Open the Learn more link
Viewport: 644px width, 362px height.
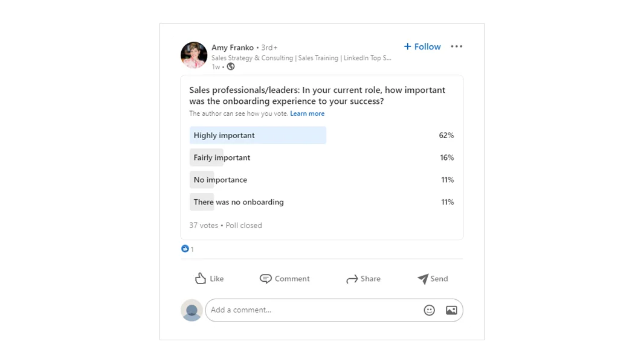[308, 113]
